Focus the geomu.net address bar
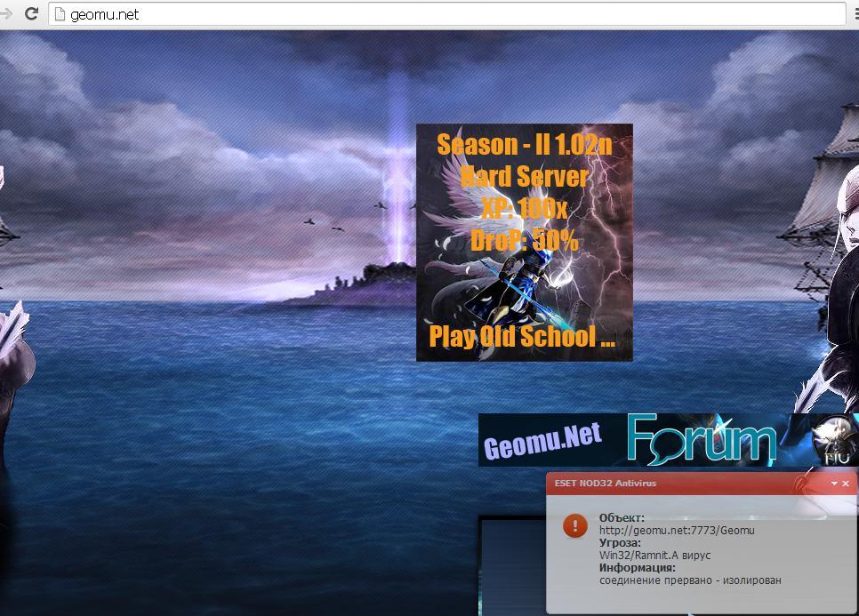The width and height of the screenshot is (859, 616). click(446, 14)
